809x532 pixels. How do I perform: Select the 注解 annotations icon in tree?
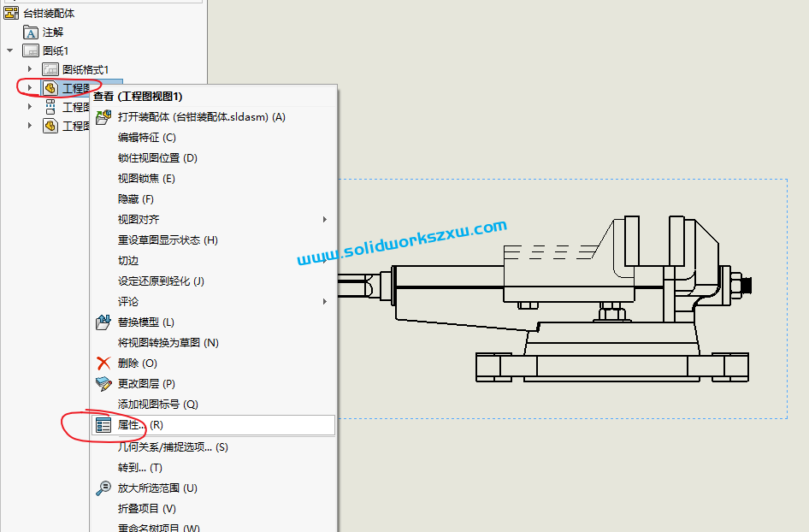click(31, 32)
